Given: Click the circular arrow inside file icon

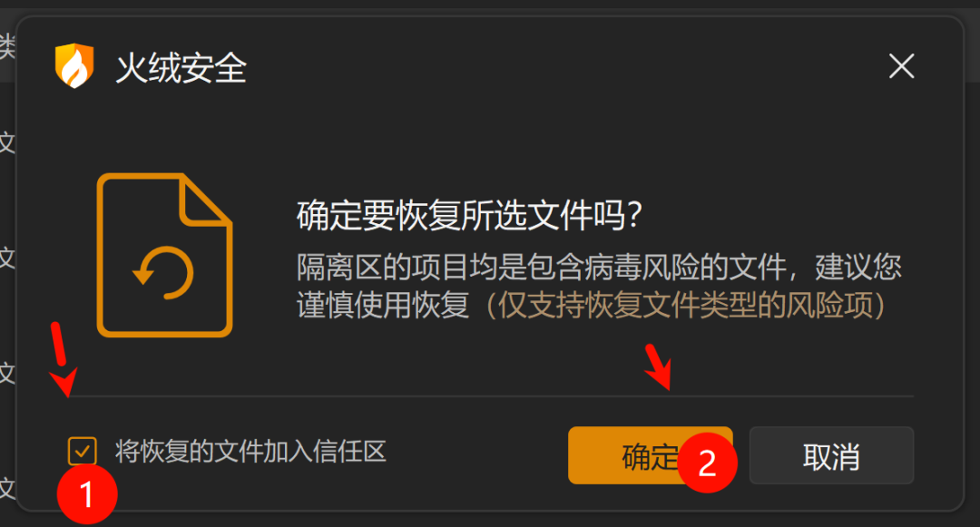Looking at the screenshot, I should pos(163,273).
